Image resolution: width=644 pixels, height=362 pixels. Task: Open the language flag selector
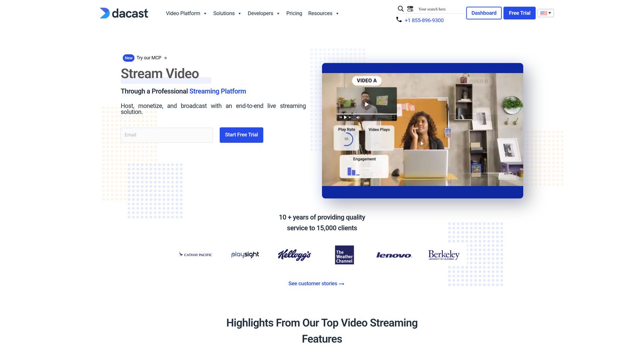coord(545,13)
